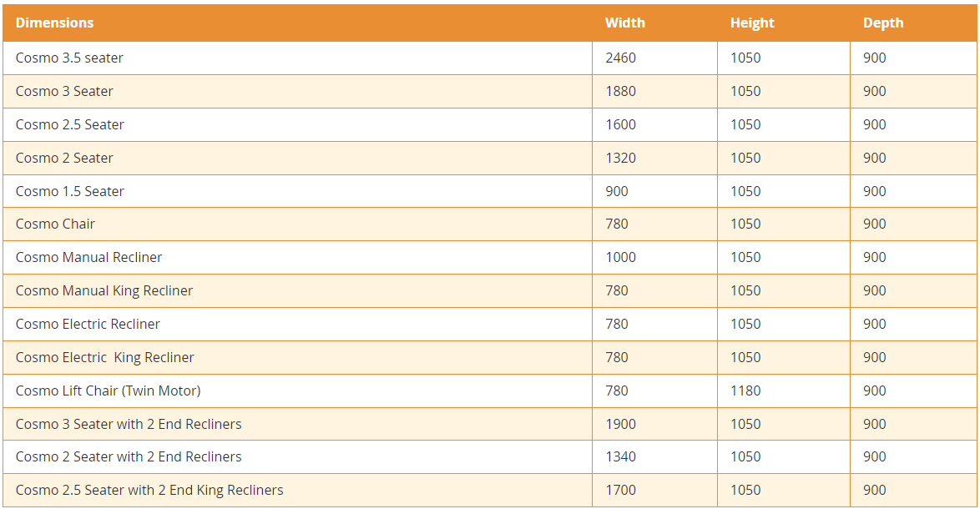Click the Cosmo 2.5 Seater row label

click(70, 125)
